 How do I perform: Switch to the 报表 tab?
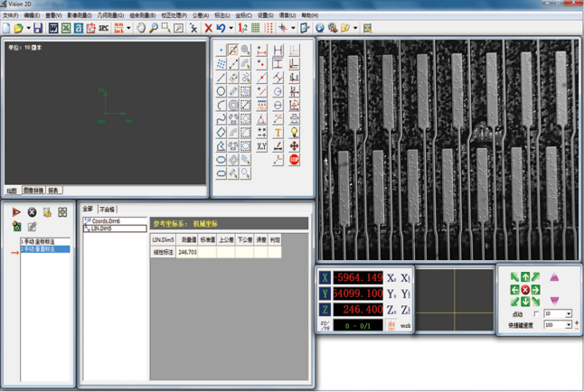pos(54,191)
